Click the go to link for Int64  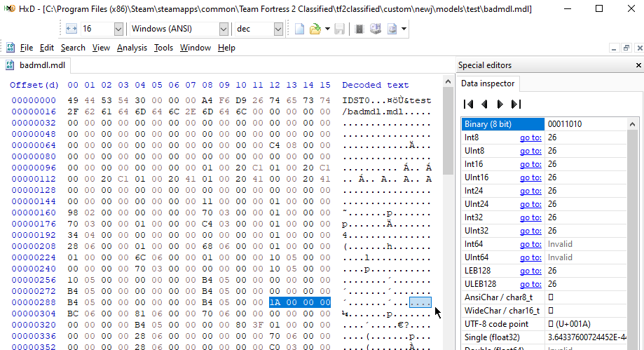point(530,244)
